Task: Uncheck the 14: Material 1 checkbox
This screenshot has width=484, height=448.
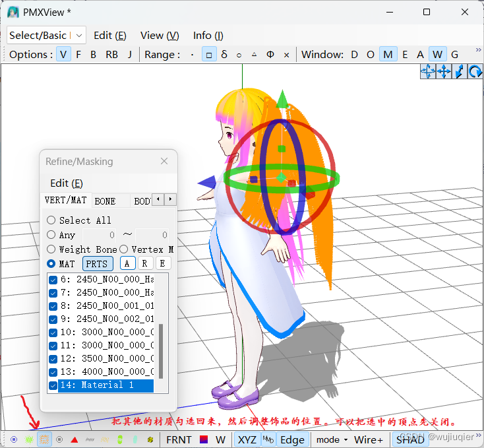Action: coord(53,385)
